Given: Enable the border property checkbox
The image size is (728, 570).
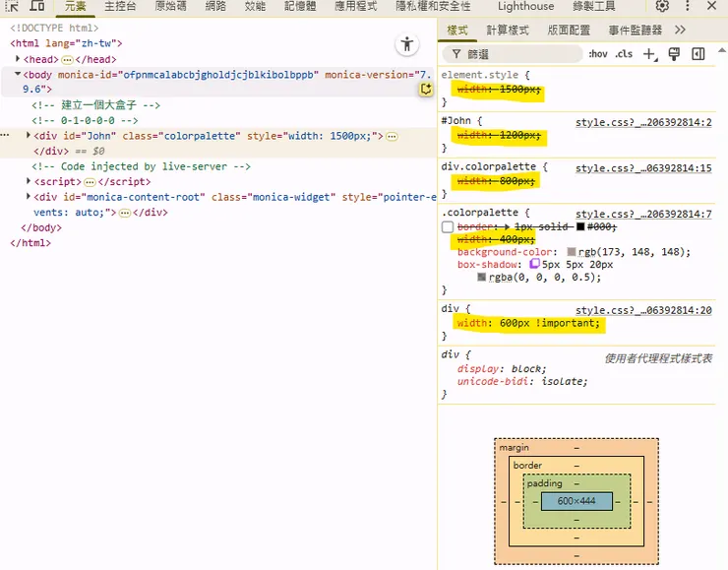Looking at the screenshot, I should (448, 226).
